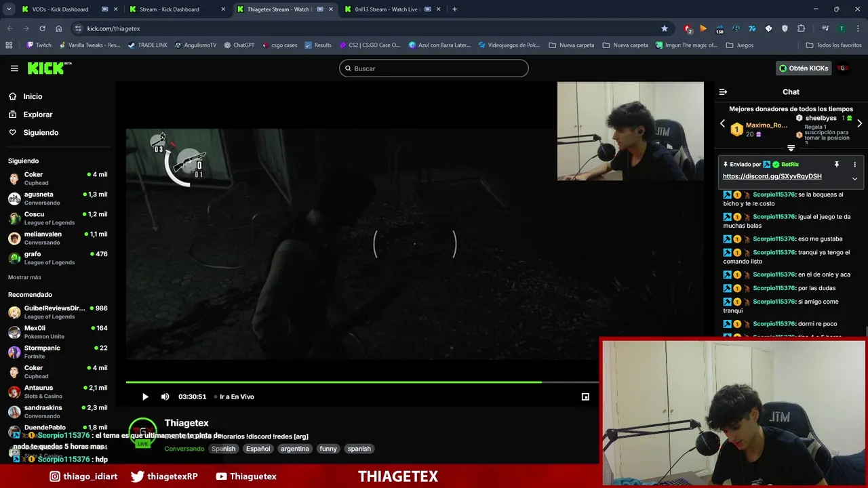
Task: Open the browser three-dot menu
Action: [x=858, y=28]
